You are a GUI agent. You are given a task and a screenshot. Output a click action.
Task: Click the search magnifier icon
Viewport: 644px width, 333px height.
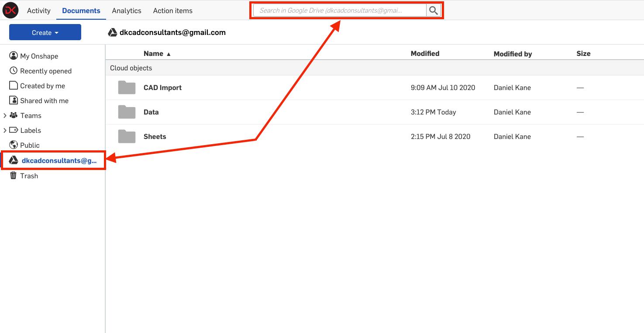[x=433, y=10]
